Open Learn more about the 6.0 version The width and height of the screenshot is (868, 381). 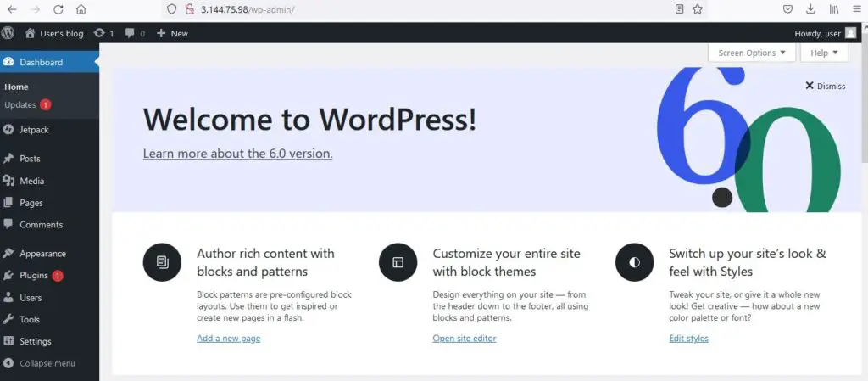click(x=237, y=154)
